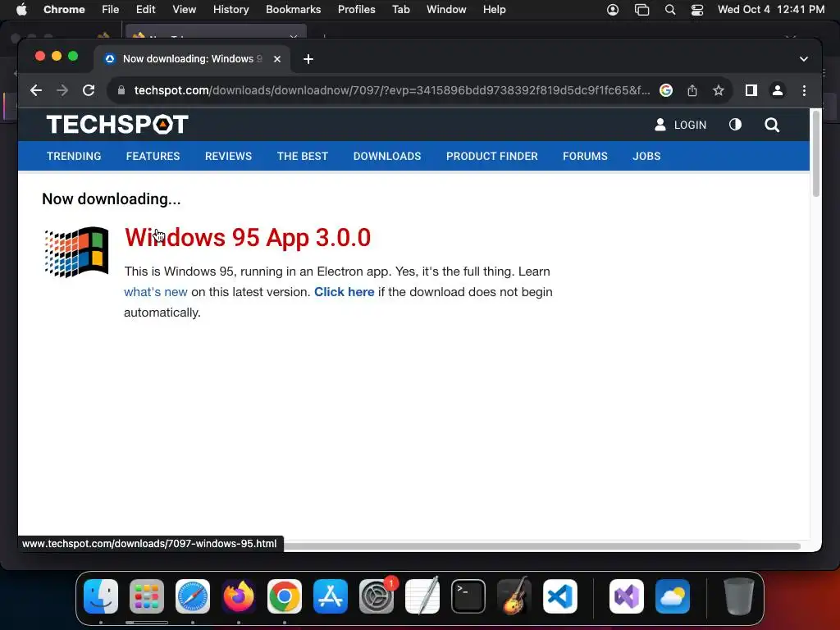
Task: Open the History menu
Action: point(231,9)
